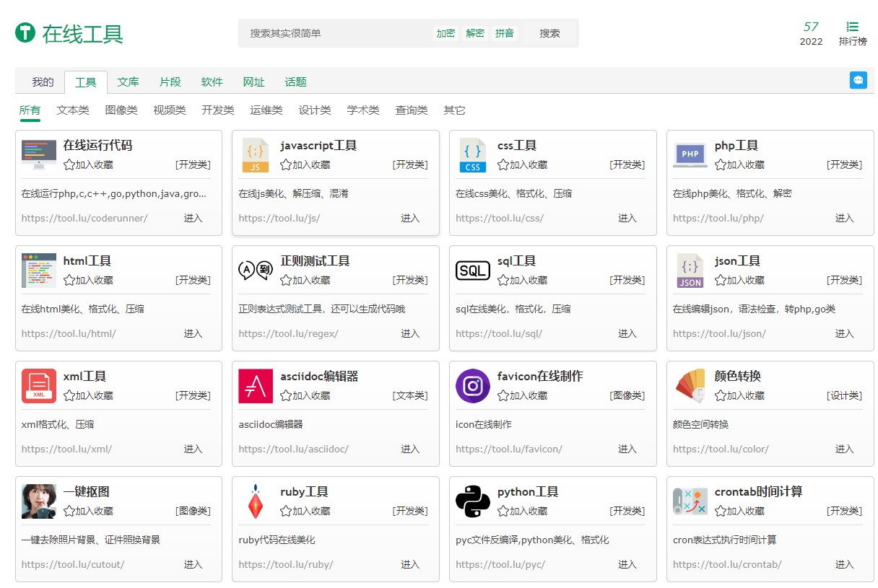
Task: Click the 在线工具 site title
Action: pos(82,33)
